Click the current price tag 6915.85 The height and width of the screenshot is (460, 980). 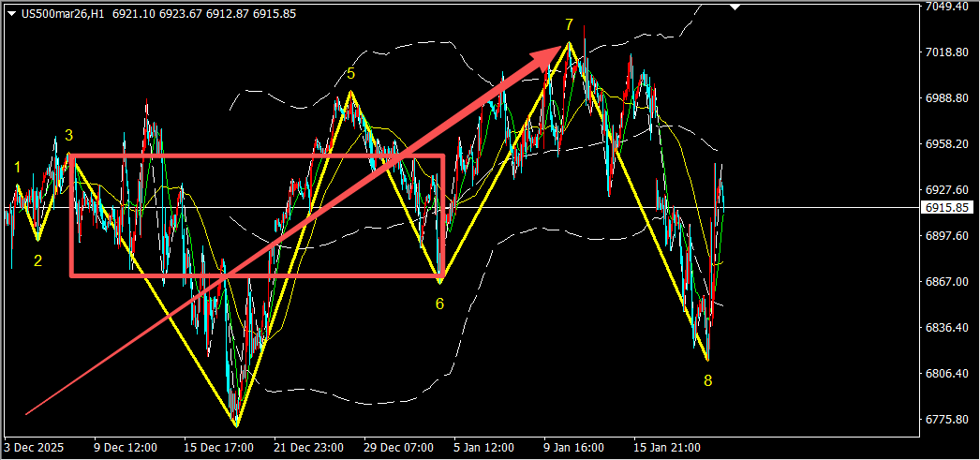[x=948, y=207]
